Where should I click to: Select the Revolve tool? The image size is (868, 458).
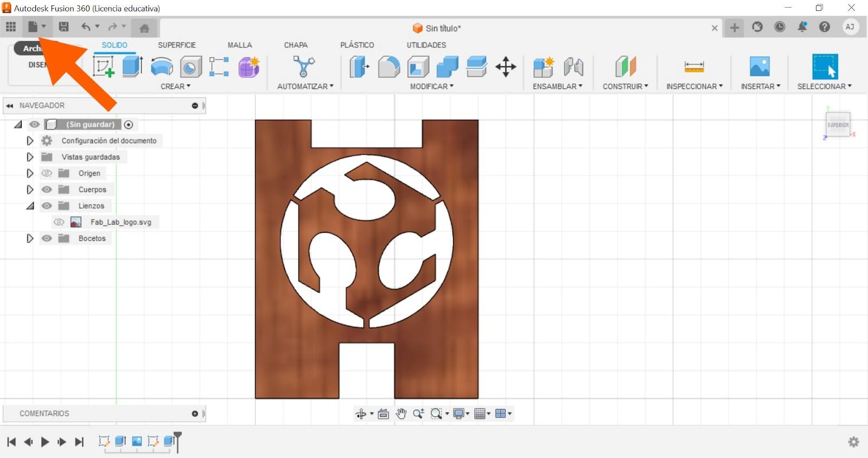coord(162,67)
